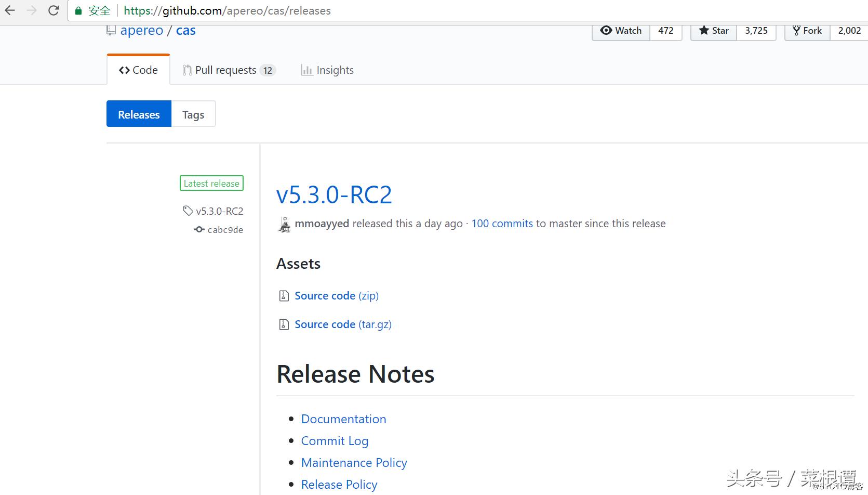View the 472 watchers count
Image resolution: width=868 pixels, height=495 pixels.
point(666,31)
